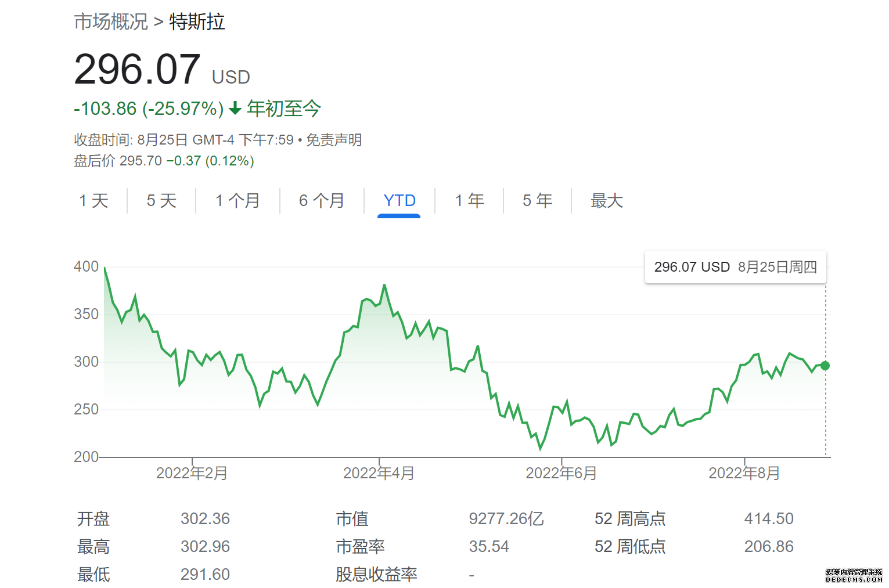
Task: Click the 市值 label
Action: pos(352,518)
